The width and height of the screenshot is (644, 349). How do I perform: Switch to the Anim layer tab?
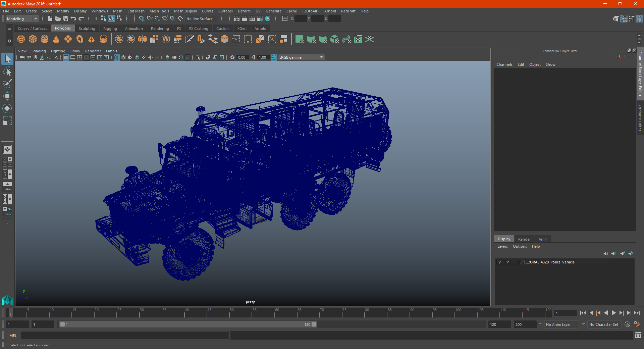543,239
